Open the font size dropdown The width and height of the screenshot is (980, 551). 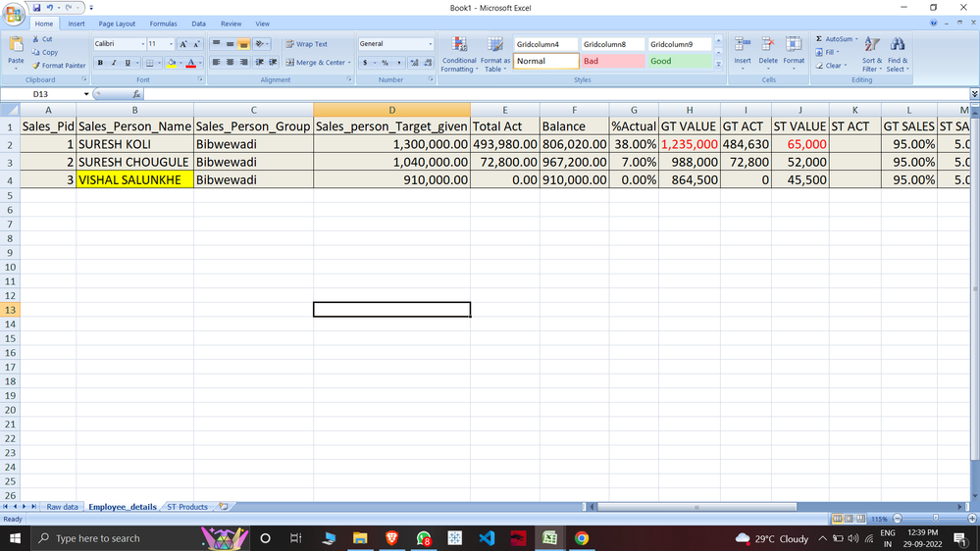(171, 44)
